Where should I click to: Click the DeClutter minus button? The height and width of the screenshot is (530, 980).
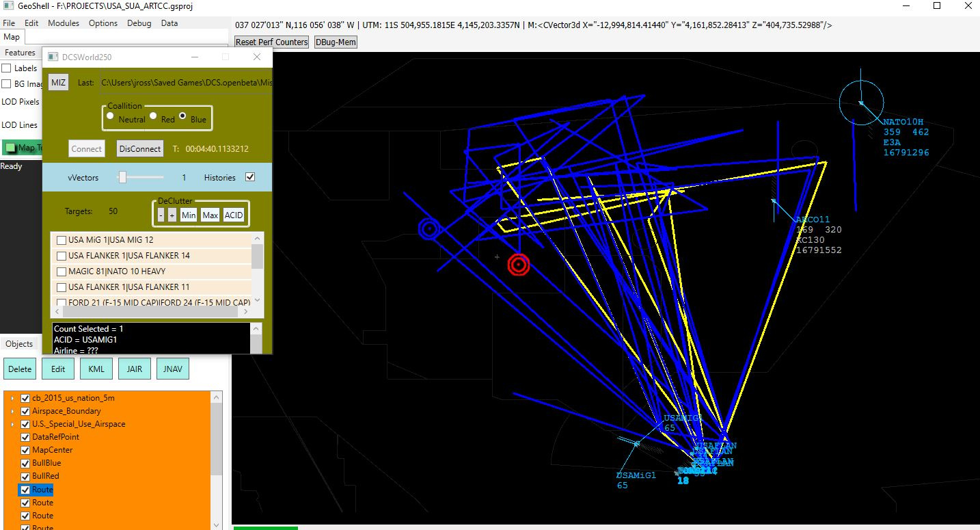click(x=161, y=215)
